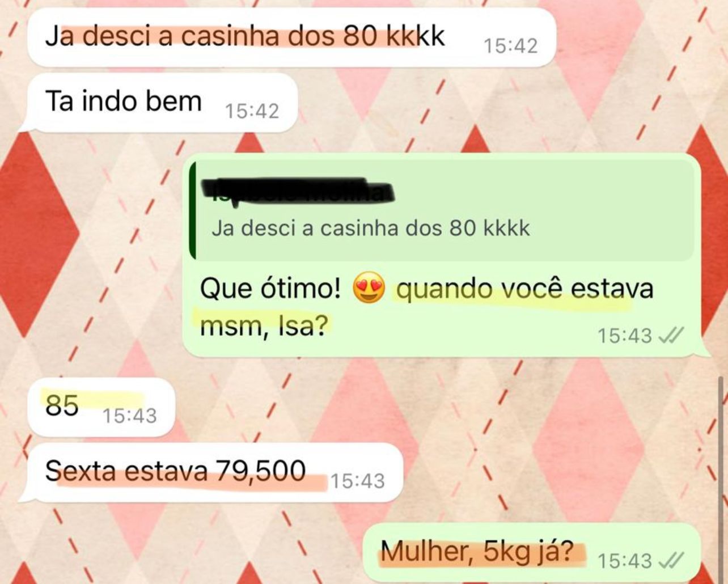
Task: Click double check marks on 'Que ótimo!' message
Action: 671,336
